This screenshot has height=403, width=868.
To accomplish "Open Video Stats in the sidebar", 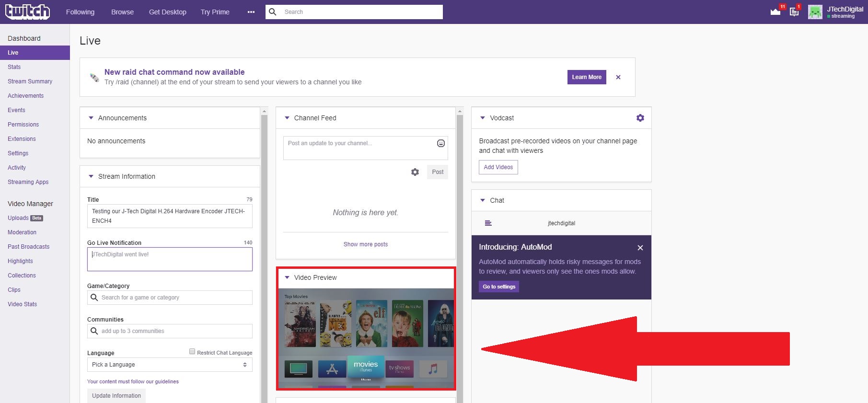I will tap(23, 304).
